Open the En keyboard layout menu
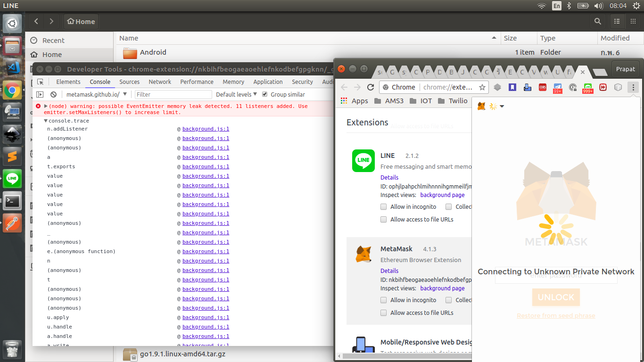The image size is (644, 362). [x=557, y=6]
